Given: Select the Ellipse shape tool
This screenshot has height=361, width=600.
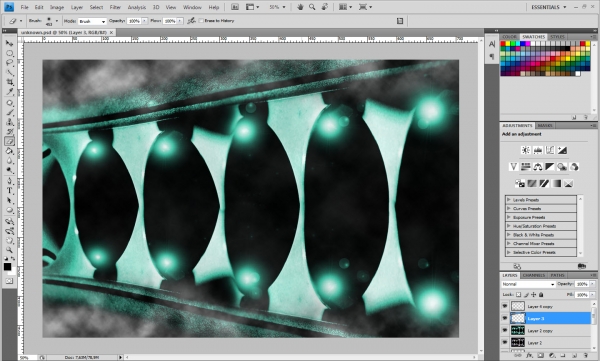Looking at the screenshot, I should [x=9, y=210].
